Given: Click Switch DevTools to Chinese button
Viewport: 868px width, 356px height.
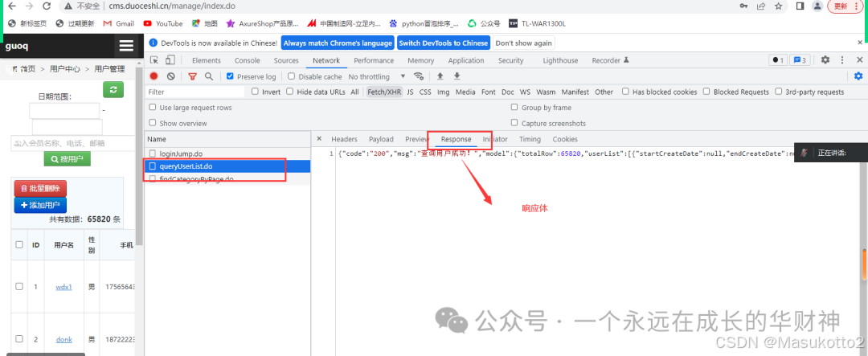Looking at the screenshot, I should click(443, 43).
